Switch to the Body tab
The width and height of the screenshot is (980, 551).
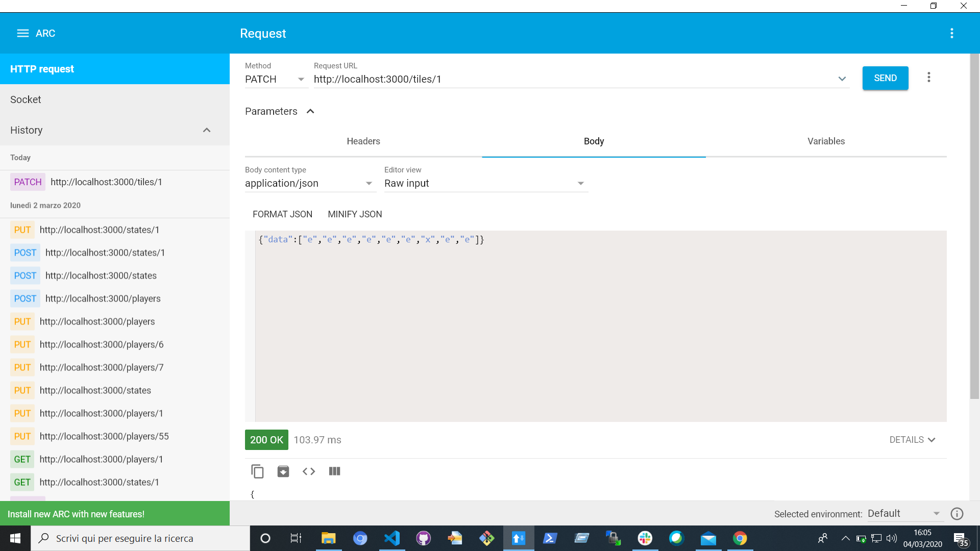click(594, 141)
